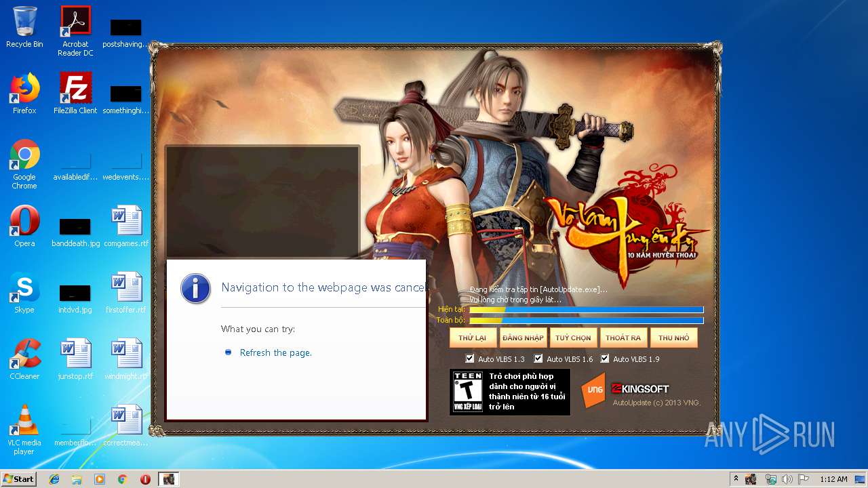Open Internet Explorer from the taskbar

(54, 479)
